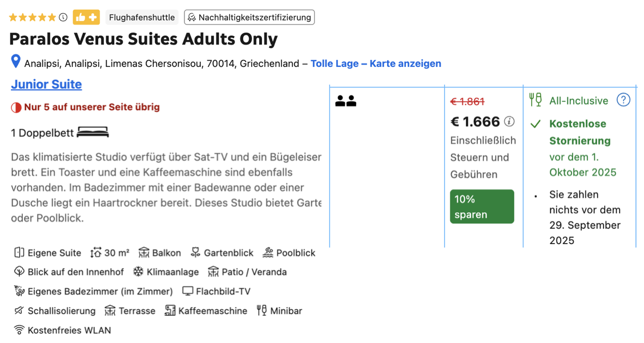Click the yellow thumbs-up plus badge
This screenshot has height=343, width=644.
point(86,17)
